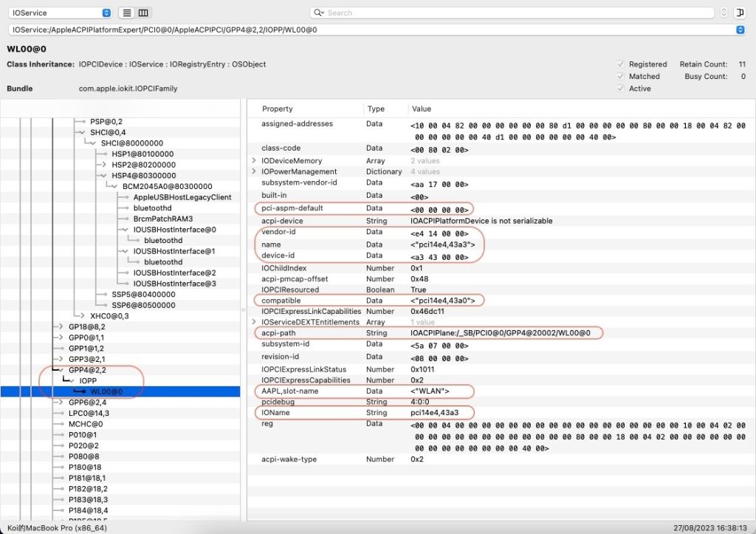Expand the XHC0@0,3 node
Viewport: 756px width, 534px height.
click(82, 316)
